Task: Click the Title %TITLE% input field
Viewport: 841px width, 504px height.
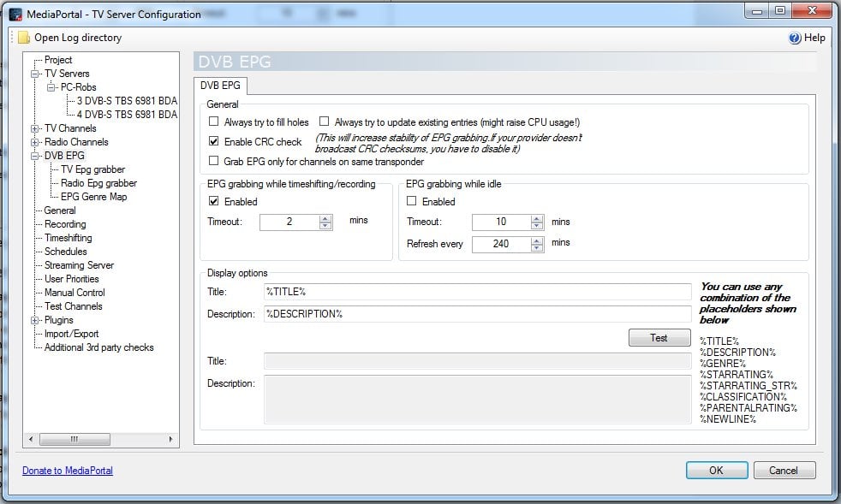Action: pos(477,292)
